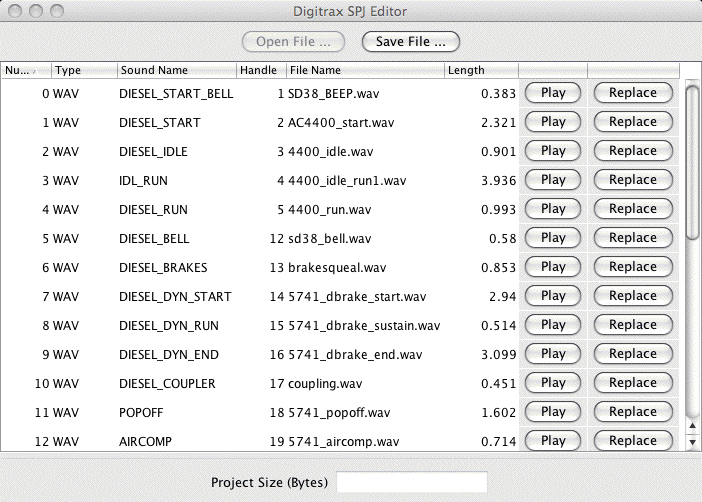Click the Length column header
This screenshot has height=502, width=702.
[x=480, y=70]
